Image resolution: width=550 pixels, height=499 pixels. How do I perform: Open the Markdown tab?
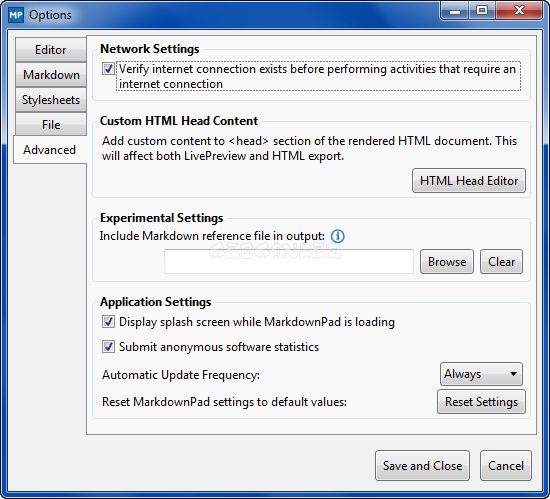(x=51, y=75)
